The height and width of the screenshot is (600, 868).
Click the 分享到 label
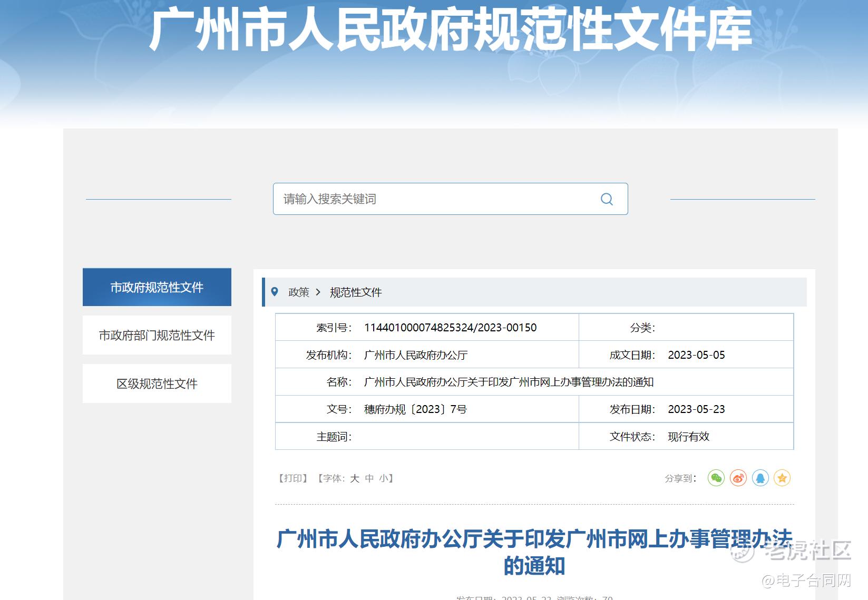(x=680, y=478)
